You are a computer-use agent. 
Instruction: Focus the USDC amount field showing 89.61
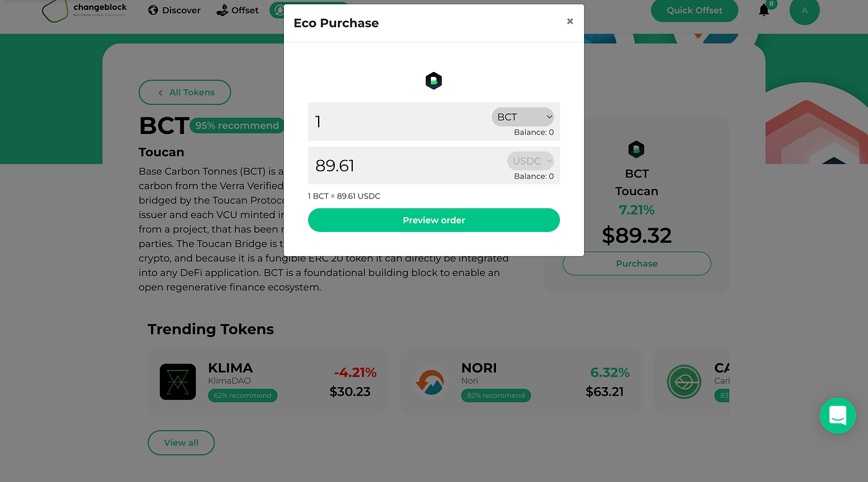(406, 166)
